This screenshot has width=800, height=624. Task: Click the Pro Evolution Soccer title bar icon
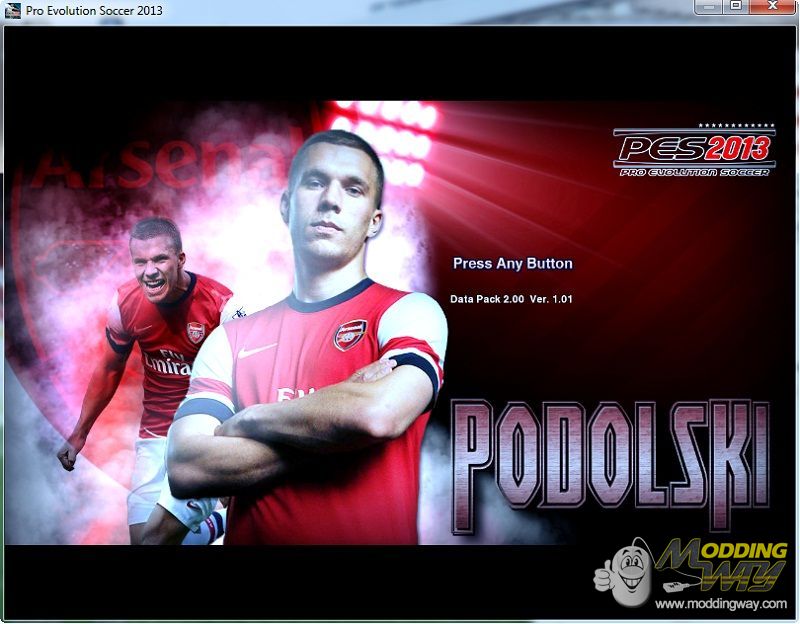coord(13,11)
